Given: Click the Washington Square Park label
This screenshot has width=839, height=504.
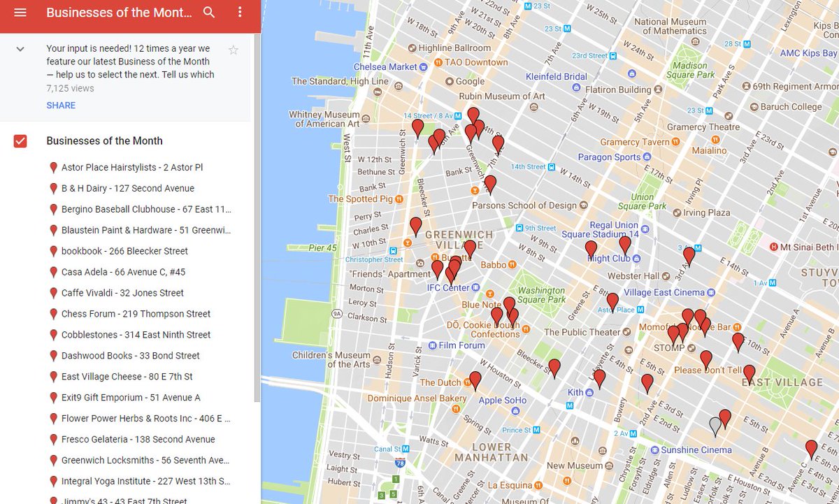Looking at the screenshot, I should [x=542, y=295].
